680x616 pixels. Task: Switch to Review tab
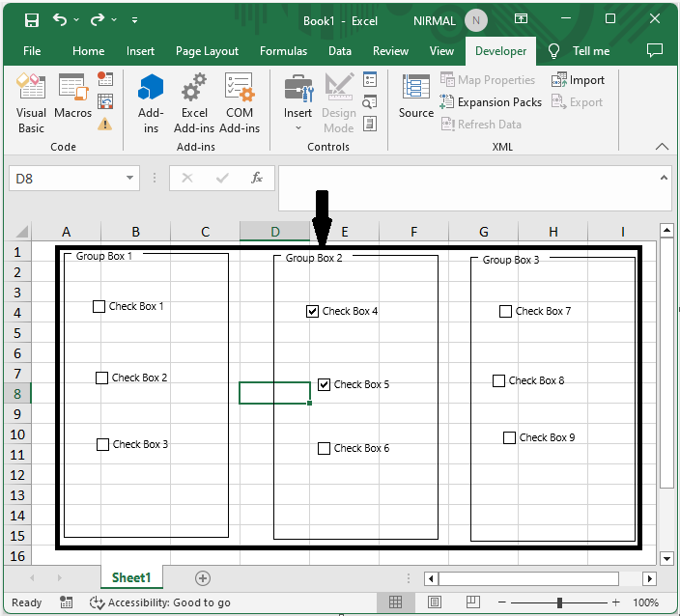(391, 51)
